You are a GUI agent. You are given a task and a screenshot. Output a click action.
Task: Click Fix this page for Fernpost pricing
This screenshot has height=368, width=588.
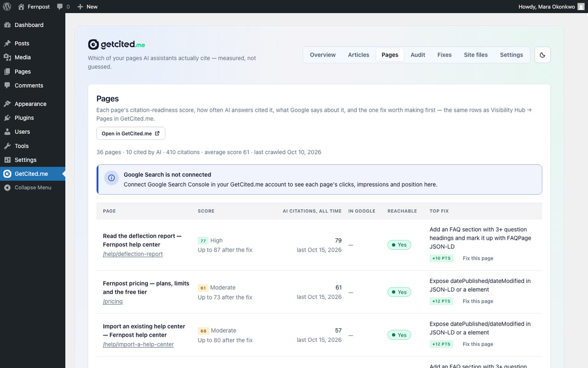[x=478, y=301]
